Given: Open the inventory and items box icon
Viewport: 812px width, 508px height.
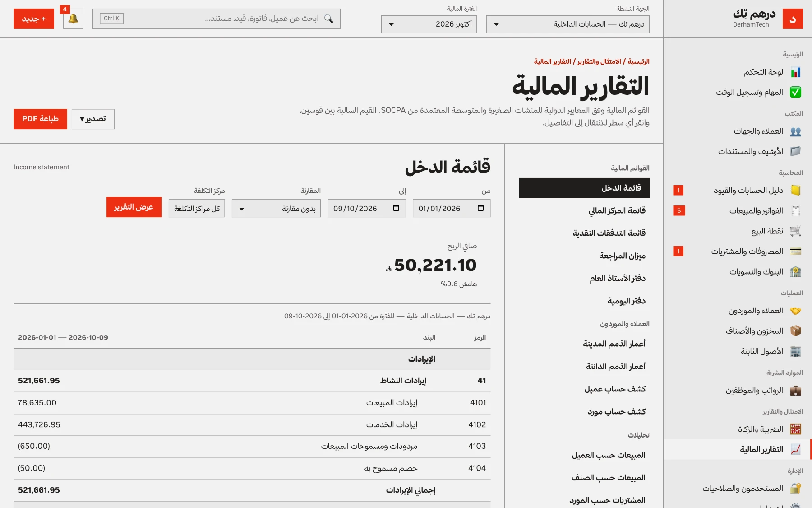Looking at the screenshot, I should tap(795, 331).
